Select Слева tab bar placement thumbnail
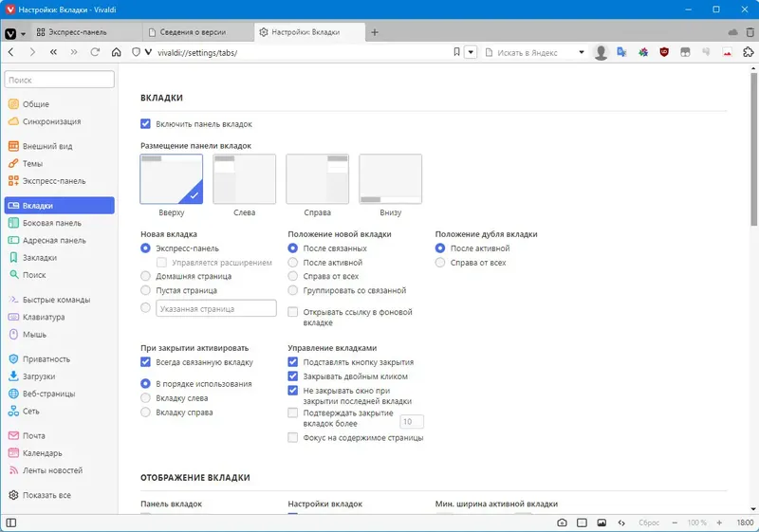Viewport: 759px width, 532px height. [x=245, y=179]
